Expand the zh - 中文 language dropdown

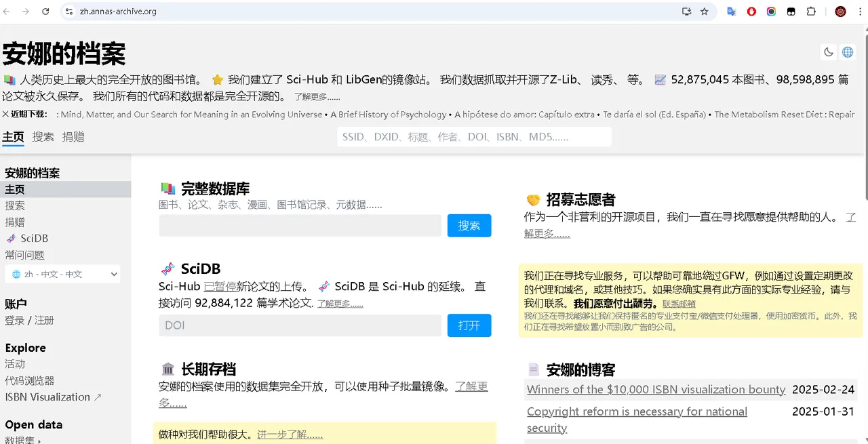(x=62, y=274)
